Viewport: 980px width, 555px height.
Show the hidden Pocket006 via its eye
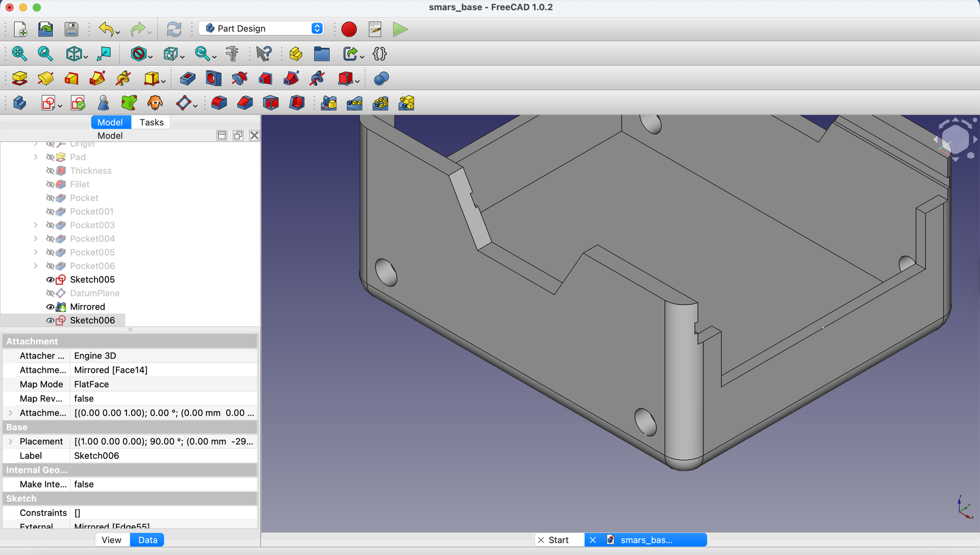click(50, 266)
